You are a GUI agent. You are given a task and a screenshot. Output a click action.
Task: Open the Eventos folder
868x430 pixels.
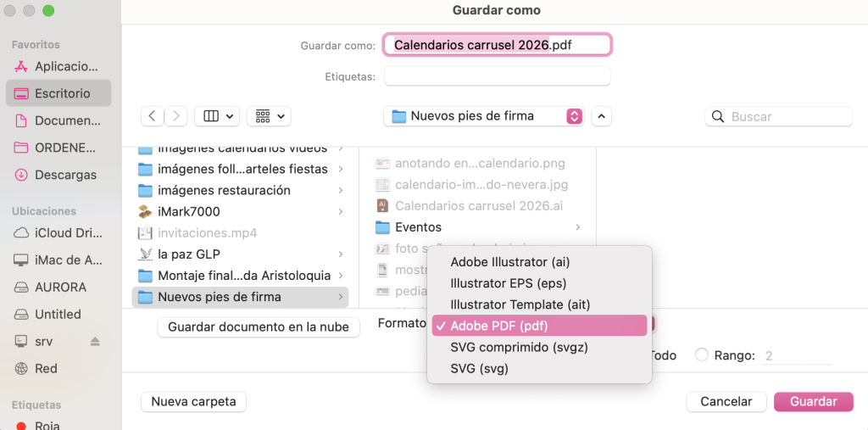418,227
